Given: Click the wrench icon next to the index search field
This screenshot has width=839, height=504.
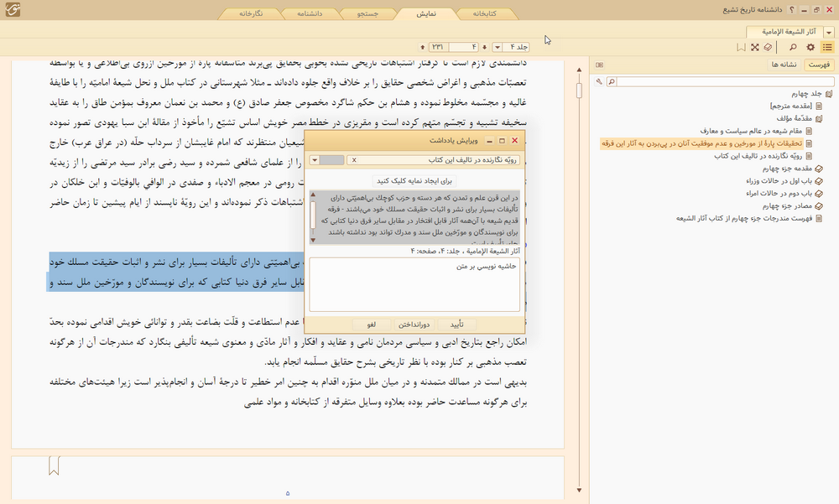Looking at the screenshot, I should [599, 82].
